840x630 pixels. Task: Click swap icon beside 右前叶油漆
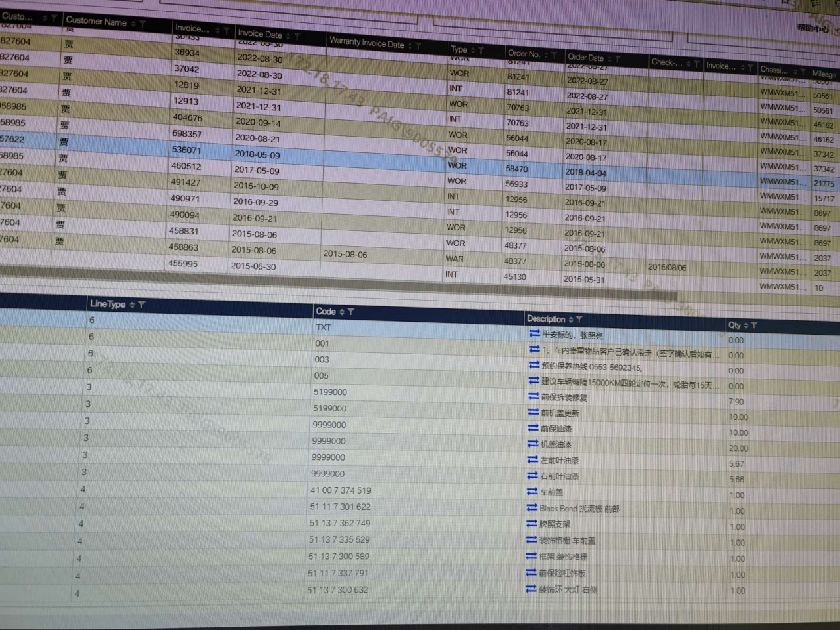(533, 475)
